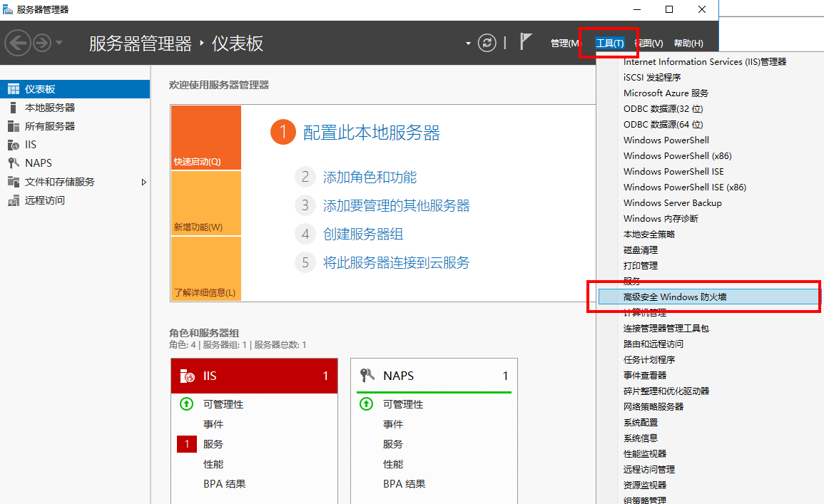Image resolution: width=824 pixels, height=504 pixels.
Task: Click the NAPS server group tile header
Action: pos(434,376)
